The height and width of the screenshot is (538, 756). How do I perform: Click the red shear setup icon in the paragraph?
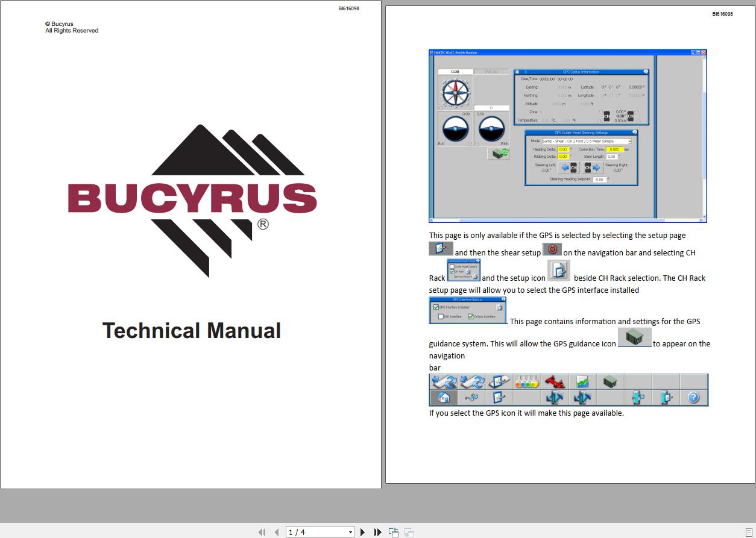point(552,249)
